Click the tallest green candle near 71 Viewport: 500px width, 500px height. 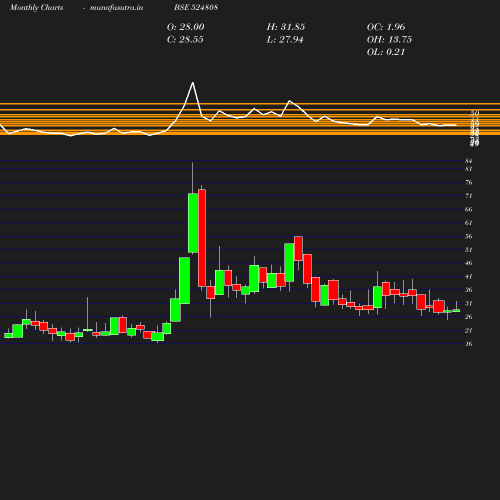193,223
